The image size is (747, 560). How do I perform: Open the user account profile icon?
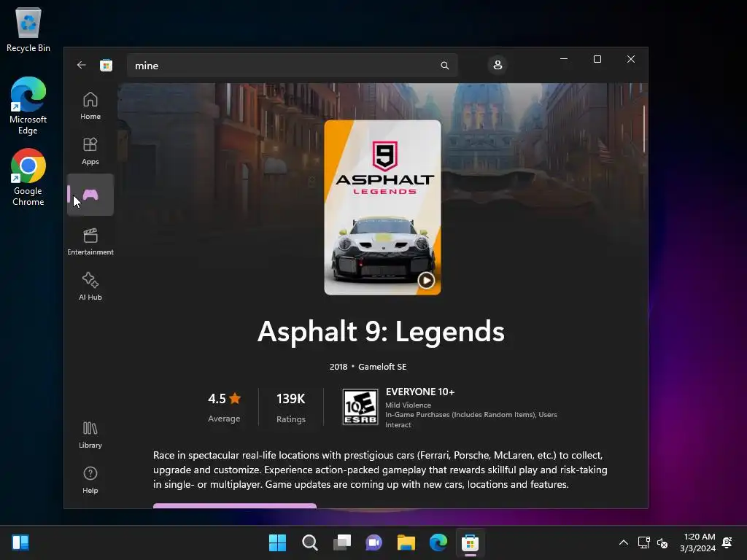[x=498, y=65]
